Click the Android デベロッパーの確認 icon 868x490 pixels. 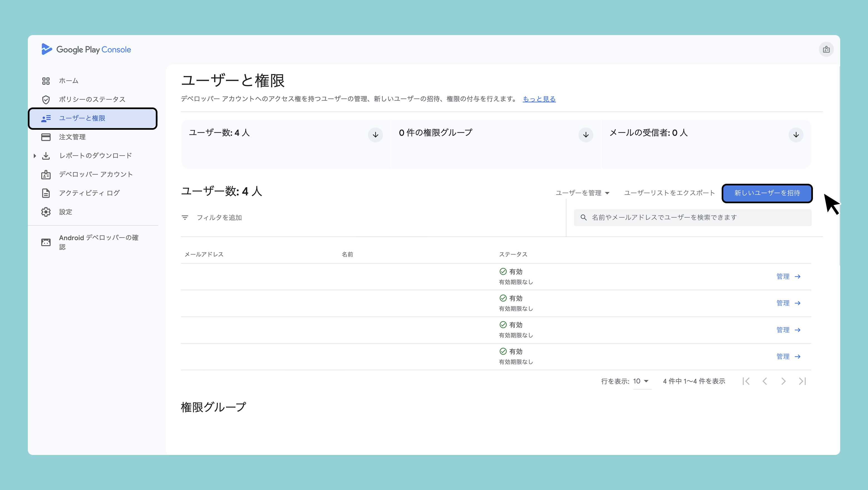coord(46,242)
